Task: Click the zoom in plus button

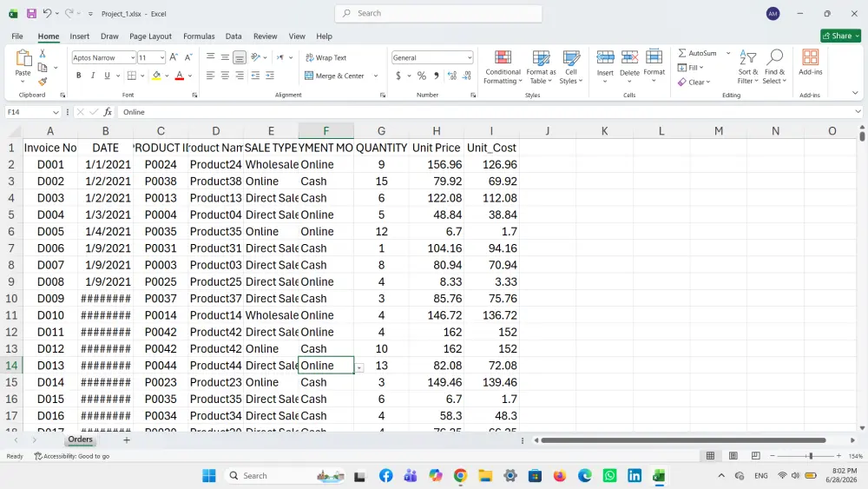Action: pyautogui.click(x=838, y=456)
